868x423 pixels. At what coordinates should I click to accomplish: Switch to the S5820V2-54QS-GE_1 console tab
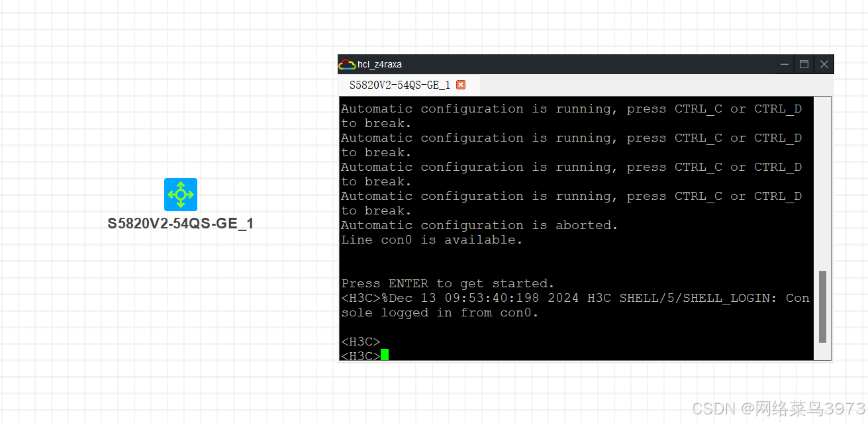[397, 85]
